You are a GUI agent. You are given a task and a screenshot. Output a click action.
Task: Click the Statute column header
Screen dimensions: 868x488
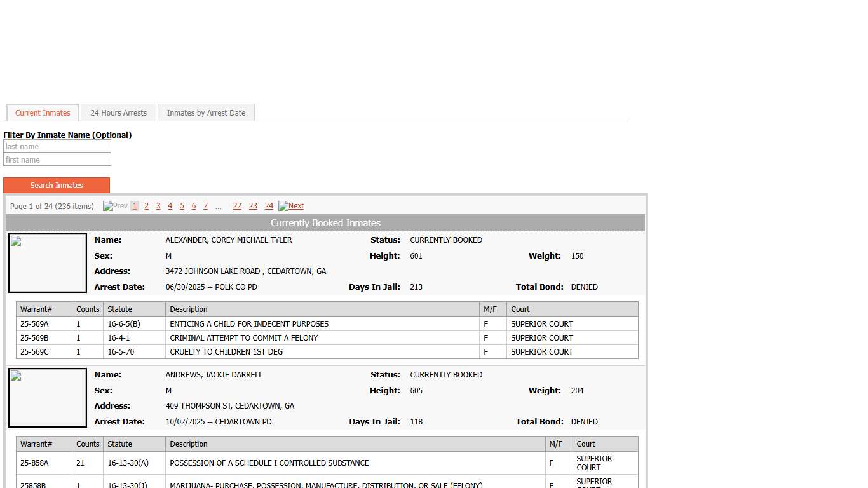[x=118, y=309]
